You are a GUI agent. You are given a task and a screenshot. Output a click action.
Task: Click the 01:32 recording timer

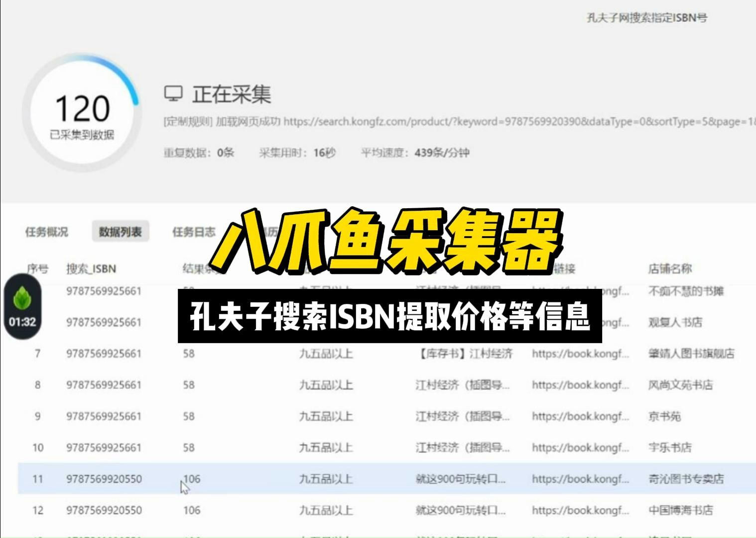click(22, 322)
